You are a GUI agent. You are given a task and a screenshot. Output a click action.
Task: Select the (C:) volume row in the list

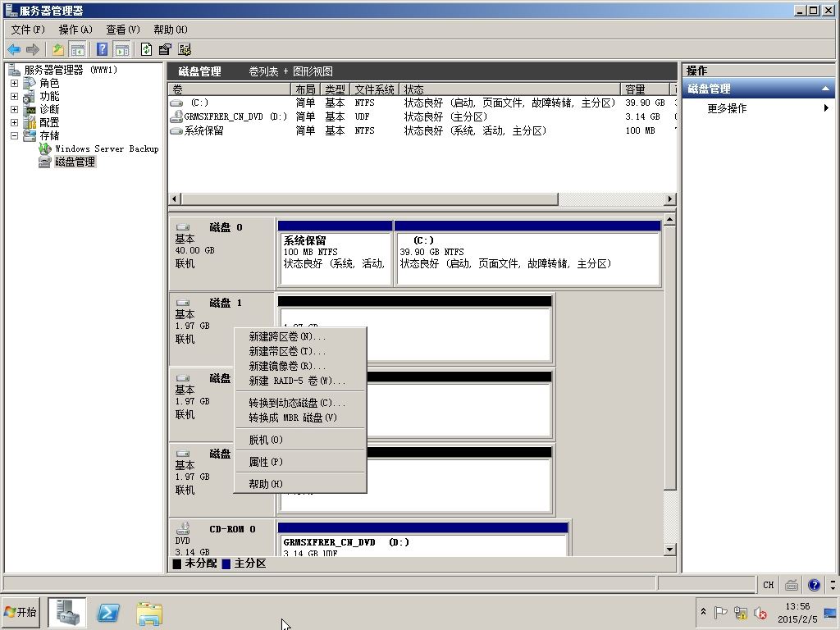pyautogui.click(x=422, y=103)
